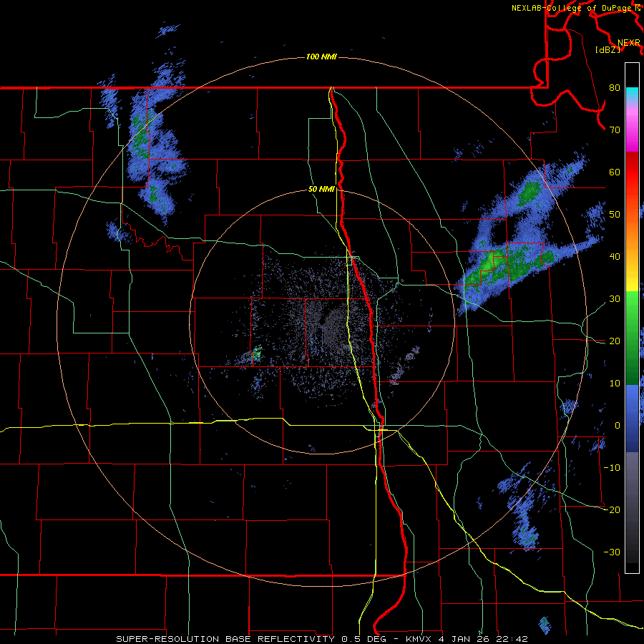This screenshot has height=644, width=644.
Task: Select the 10 value on the dBZ scale
Action: (x=615, y=384)
